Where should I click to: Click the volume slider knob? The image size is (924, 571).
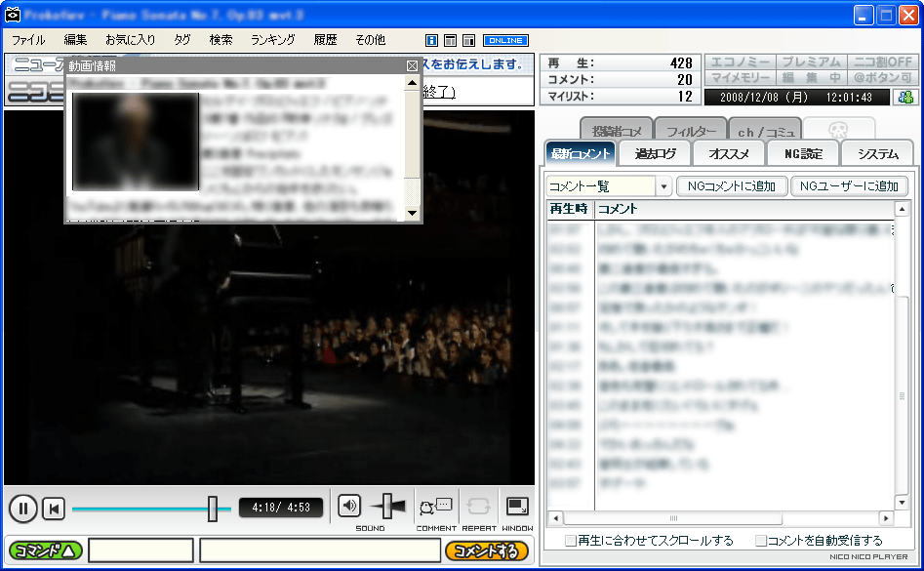tap(387, 506)
